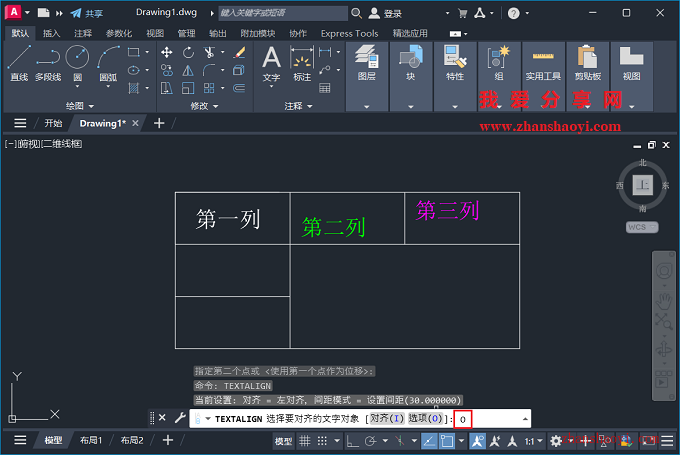680x455 pixels.
Task: Open the Properties (特性) panel dropdown
Action: coord(455,106)
